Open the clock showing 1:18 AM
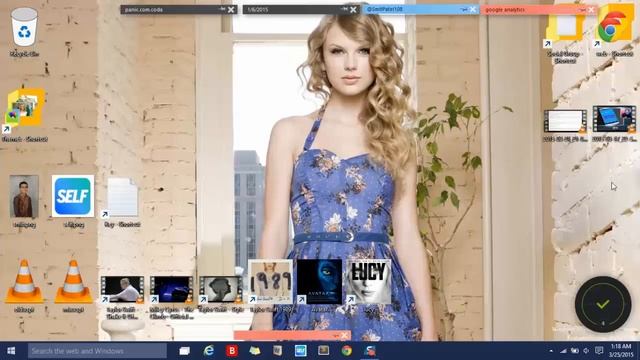This screenshot has width=640, height=360. (621, 351)
